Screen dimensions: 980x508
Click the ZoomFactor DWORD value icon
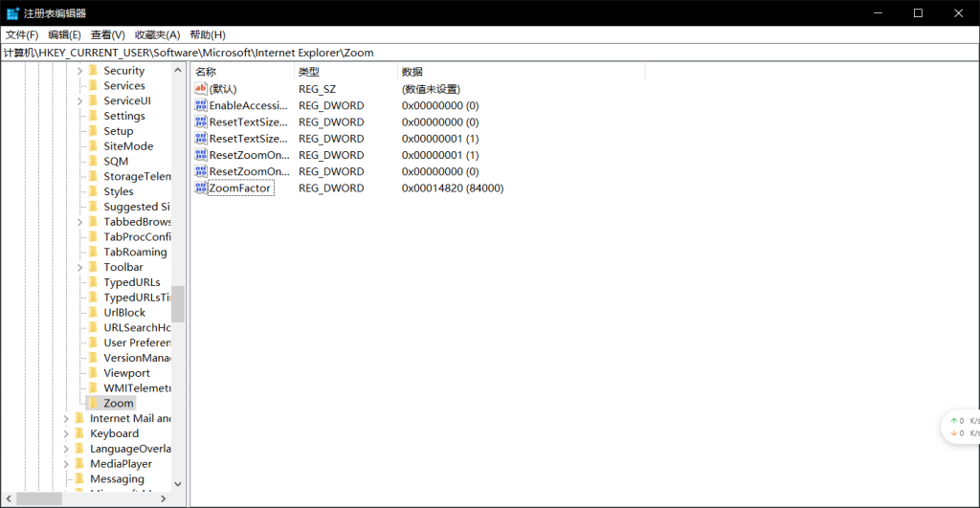[201, 188]
